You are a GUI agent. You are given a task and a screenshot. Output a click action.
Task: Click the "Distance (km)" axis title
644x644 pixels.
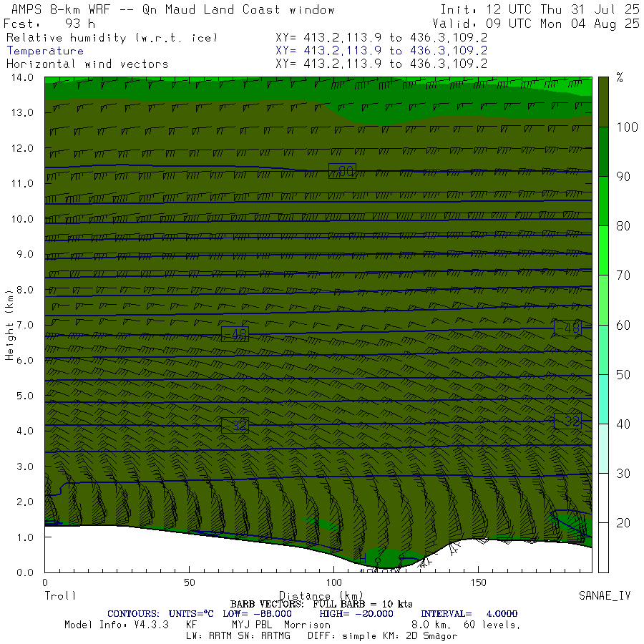coord(321,595)
